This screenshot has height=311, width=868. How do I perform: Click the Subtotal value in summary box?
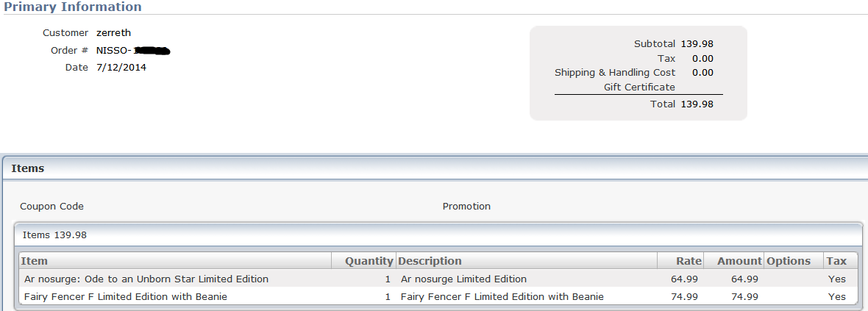coord(697,44)
